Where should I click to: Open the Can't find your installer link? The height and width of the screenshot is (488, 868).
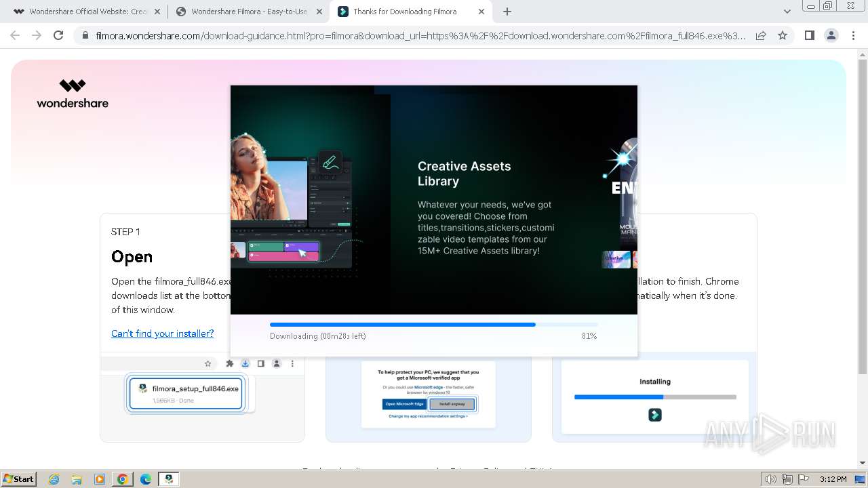(162, 333)
